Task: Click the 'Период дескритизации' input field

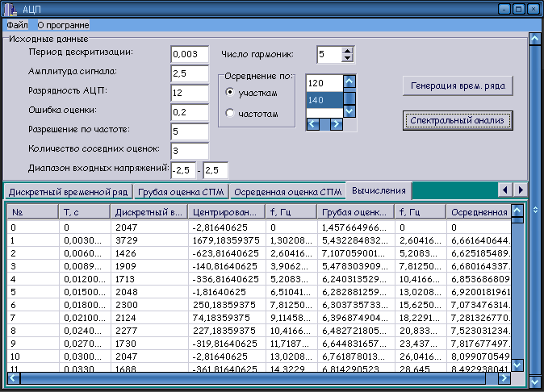Action: pos(190,54)
